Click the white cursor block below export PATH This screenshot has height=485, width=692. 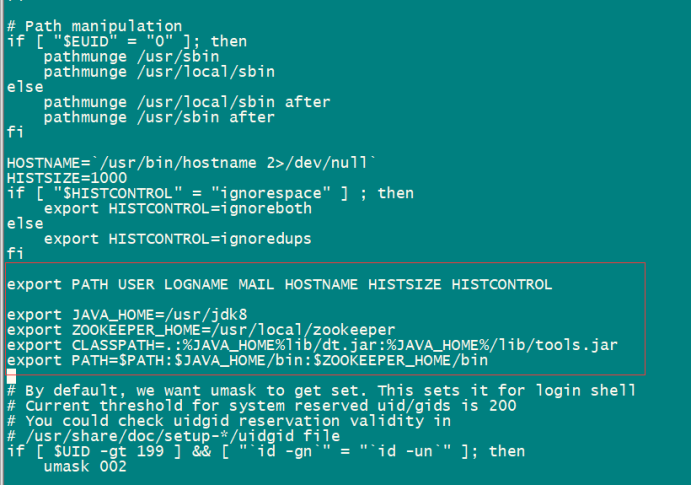(x=11, y=376)
